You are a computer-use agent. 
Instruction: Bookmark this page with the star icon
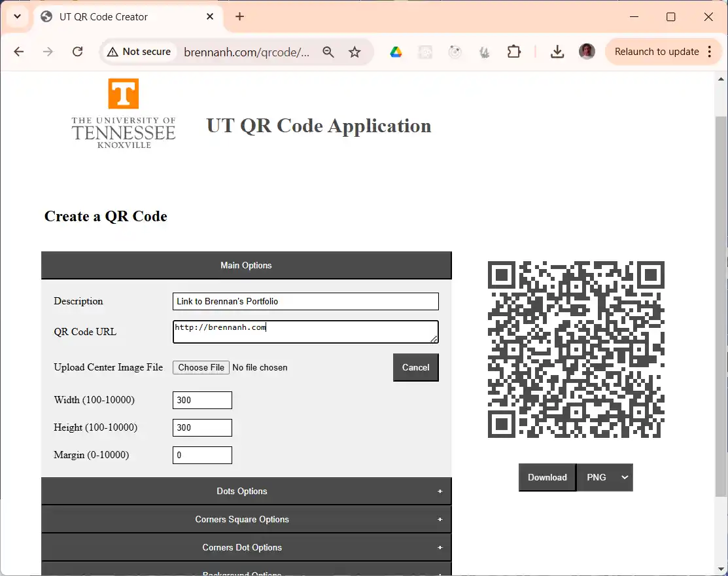click(x=355, y=52)
